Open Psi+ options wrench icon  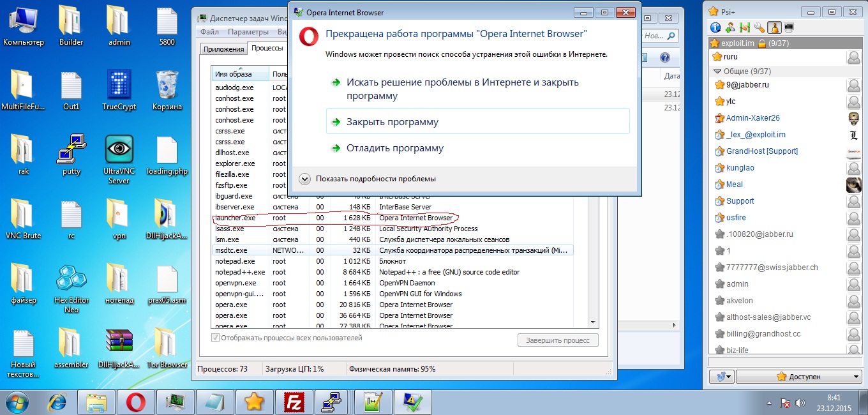pos(759,27)
